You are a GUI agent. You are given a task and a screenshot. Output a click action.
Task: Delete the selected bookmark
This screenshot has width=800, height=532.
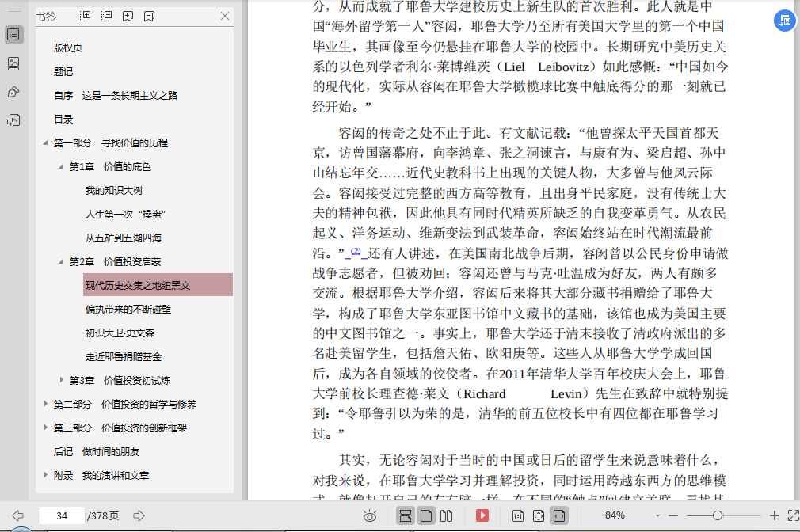coord(149,17)
